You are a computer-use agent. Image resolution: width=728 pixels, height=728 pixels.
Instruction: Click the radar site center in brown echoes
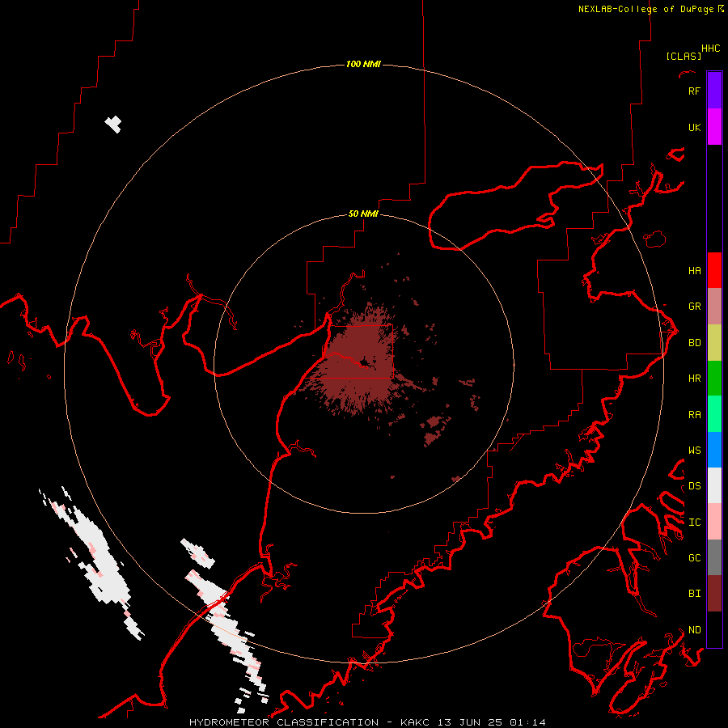click(x=364, y=363)
